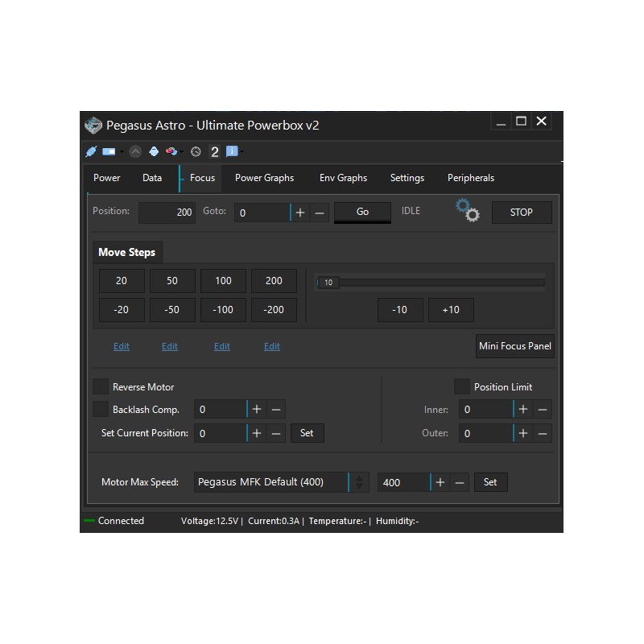The height and width of the screenshot is (644, 644).
Task: Click the Pegasus Astro logo in the title bar
Action: point(93,125)
